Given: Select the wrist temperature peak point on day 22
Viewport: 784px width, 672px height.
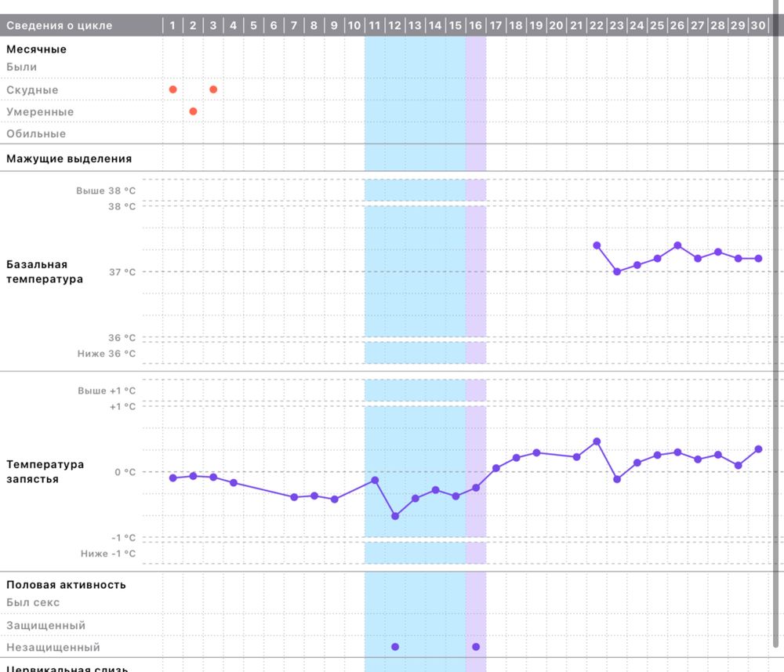Looking at the screenshot, I should point(597,441).
